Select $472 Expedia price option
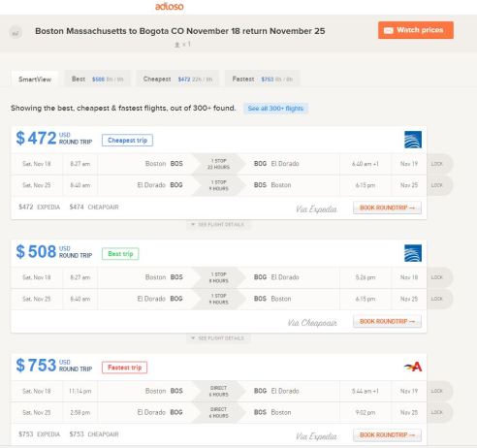The image size is (477, 448). pyautogui.click(x=39, y=207)
